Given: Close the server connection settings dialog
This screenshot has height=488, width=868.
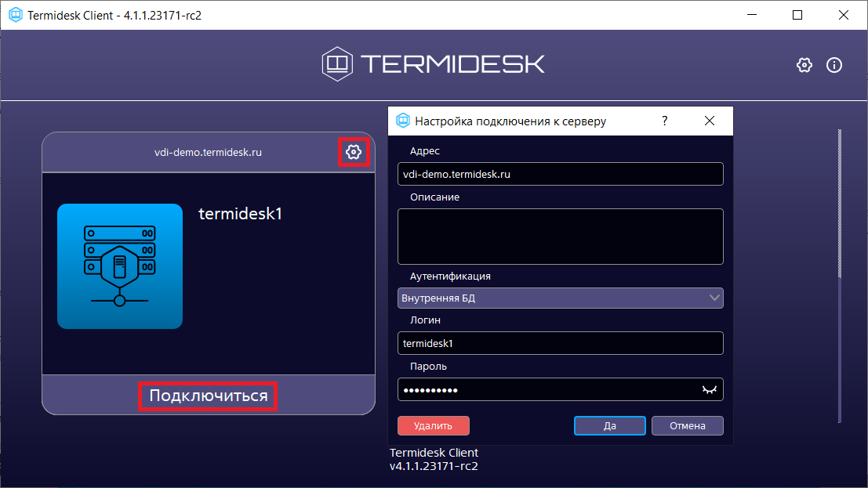Looking at the screenshot, I should [710, 121].
